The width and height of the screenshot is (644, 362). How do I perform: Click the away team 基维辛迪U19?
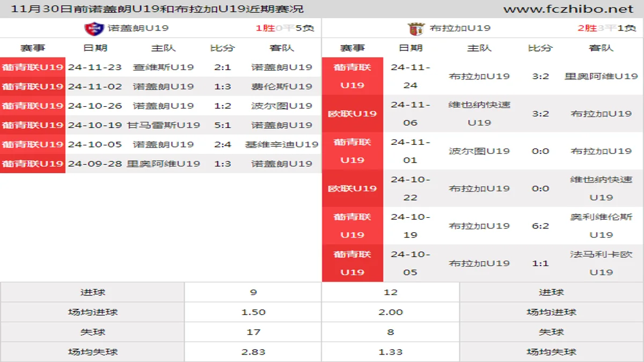282,144
